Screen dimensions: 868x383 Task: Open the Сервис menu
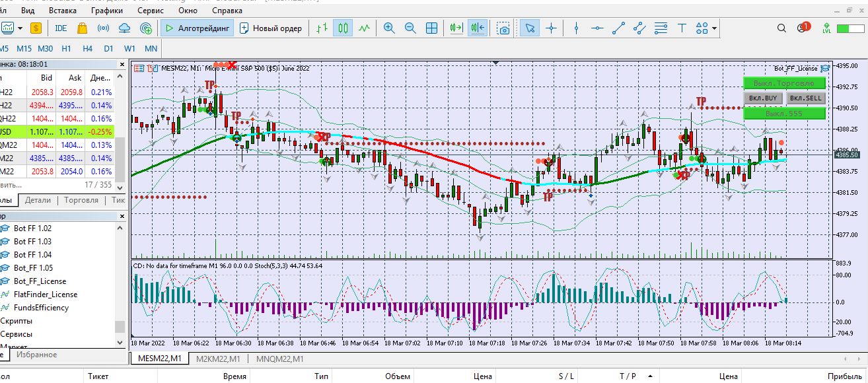tap(151, 11)
